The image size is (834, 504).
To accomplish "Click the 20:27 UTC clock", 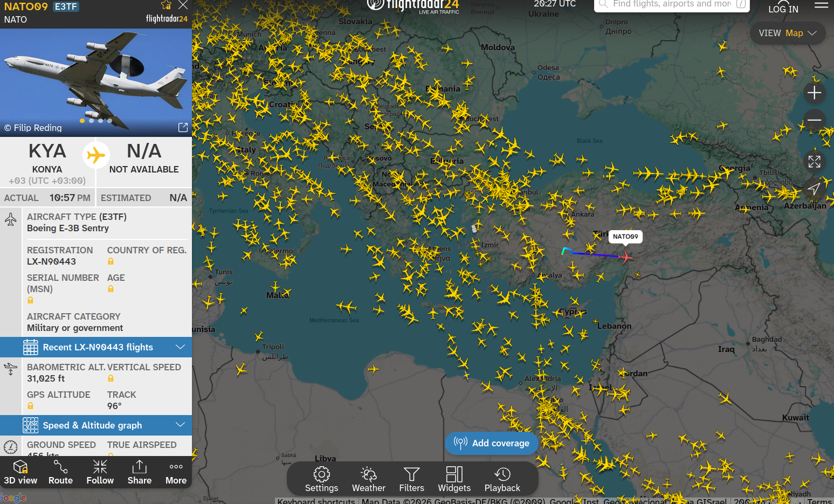I will pyautogui.click(x=555, y=4).
